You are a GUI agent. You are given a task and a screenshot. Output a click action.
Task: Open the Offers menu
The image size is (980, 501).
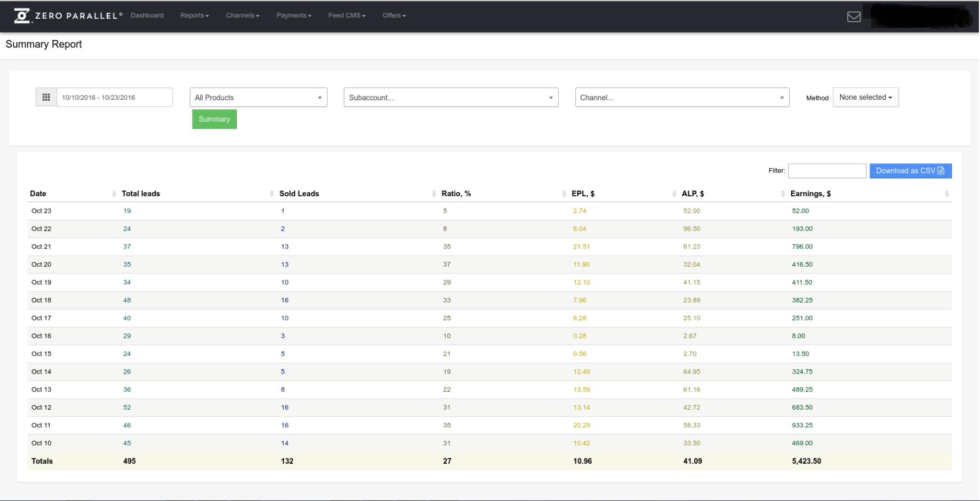click(x=394, y=15)
